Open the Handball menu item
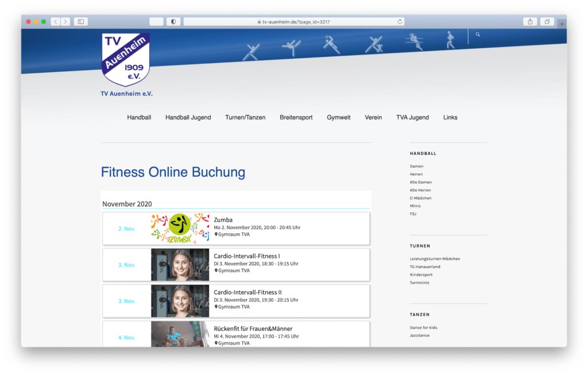Image resolution: width=588 pixels, height=375 pixels. [x=139, y=117]
